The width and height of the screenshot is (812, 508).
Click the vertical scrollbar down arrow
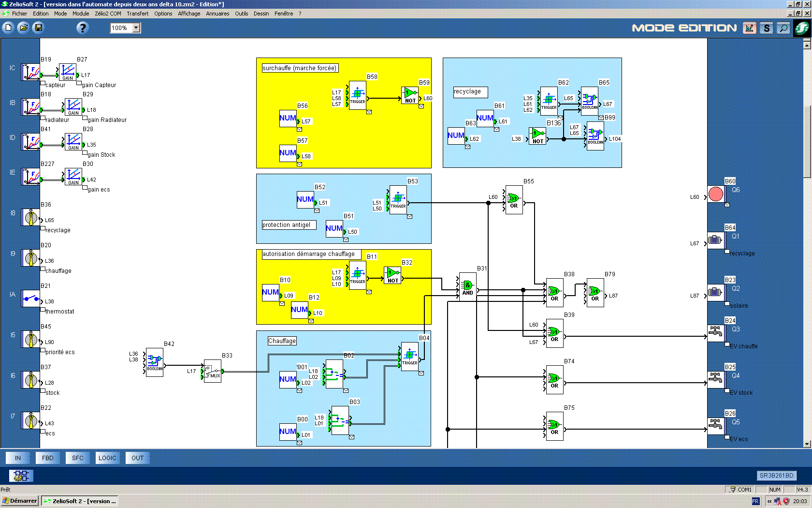tap(807, 444)
